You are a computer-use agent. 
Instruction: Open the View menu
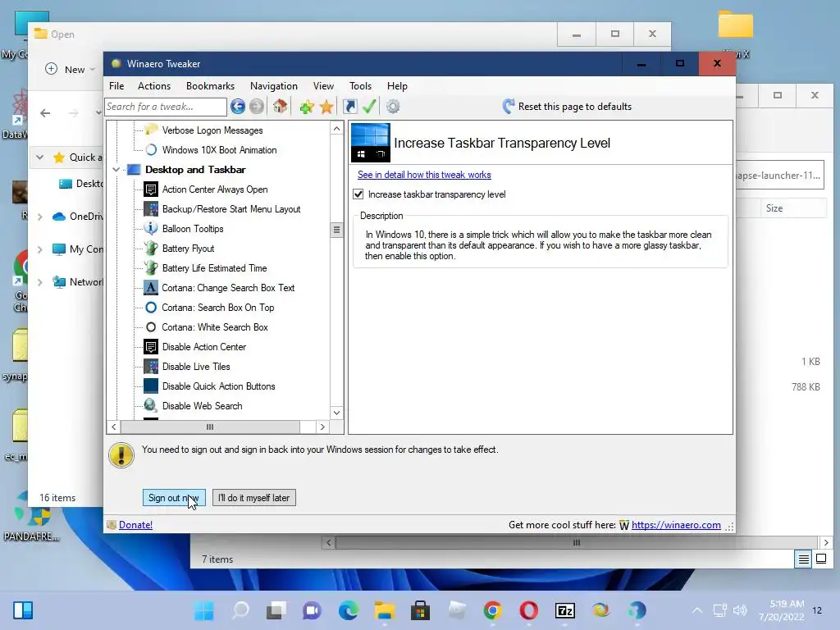(323, 85)
